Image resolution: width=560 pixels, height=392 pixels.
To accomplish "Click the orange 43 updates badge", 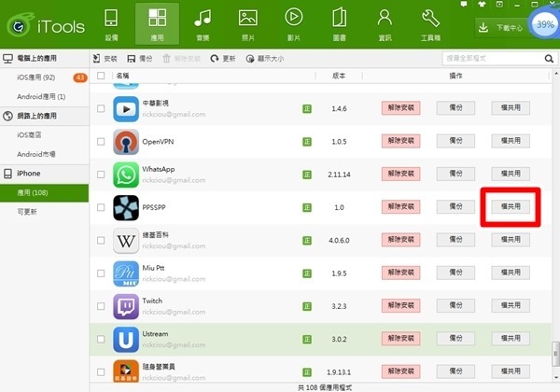I will click(80, 77).
